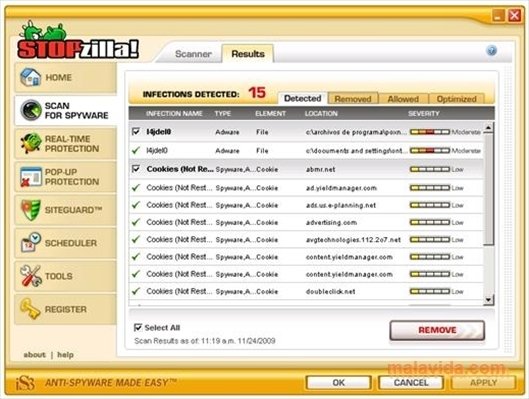
Task: Toggle checkmark for advertising.com cookie
Action: [x=136, y=222]
